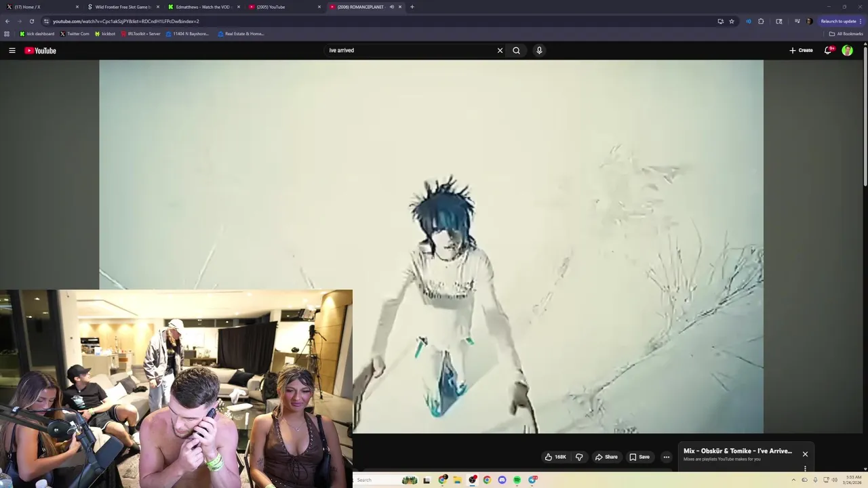Image resolution: width=868 pixels, height=488 pixels.
Task: Open the Create menu
Action: [801, 50]
